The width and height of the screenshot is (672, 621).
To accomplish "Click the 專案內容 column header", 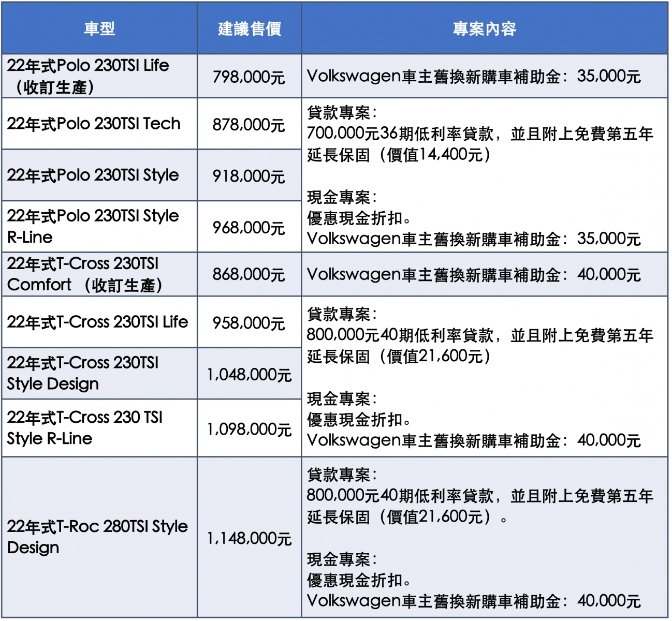I will coord(485,28).
